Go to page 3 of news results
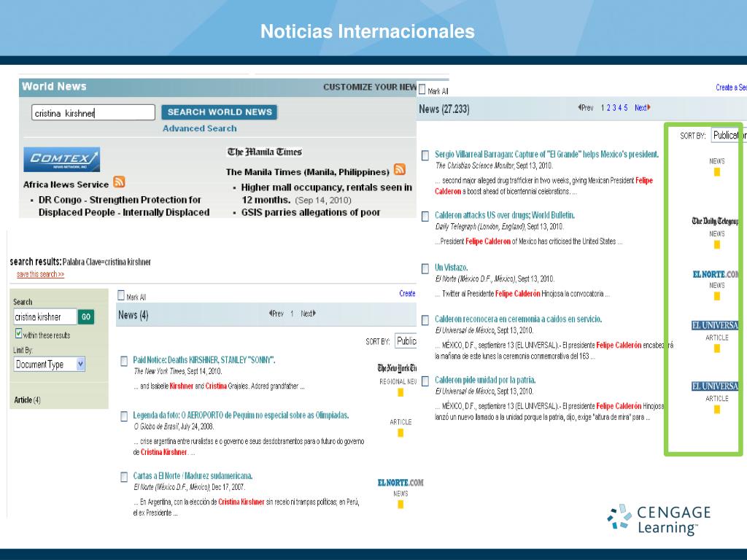 click(x=614, y=108)
